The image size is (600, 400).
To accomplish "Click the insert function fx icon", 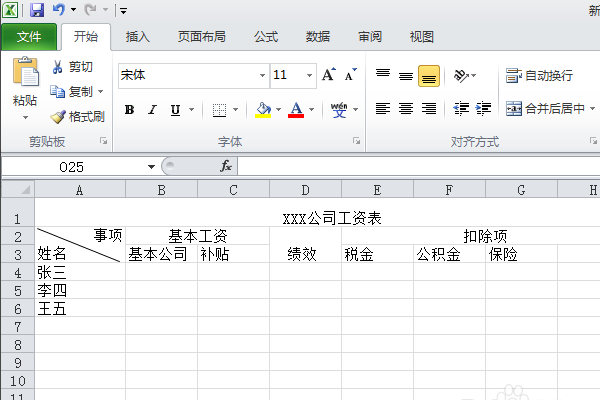I will click(x=226, y=166).
